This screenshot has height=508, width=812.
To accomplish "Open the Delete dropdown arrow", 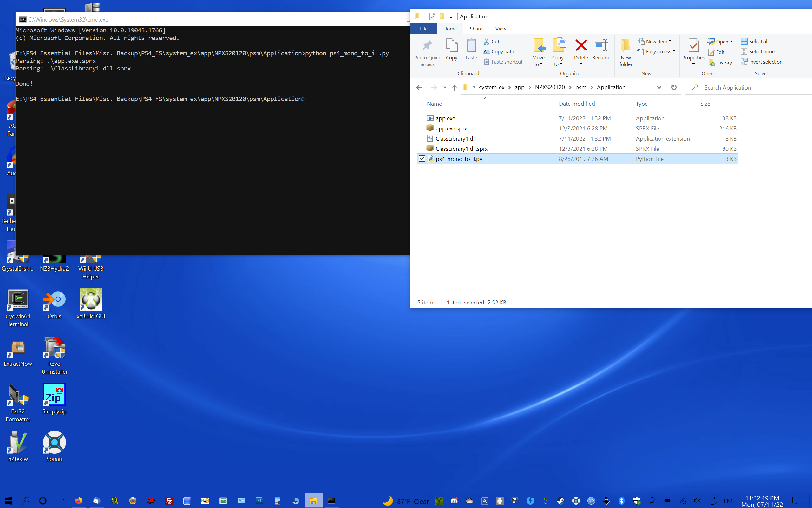I will tap(581, 64).
